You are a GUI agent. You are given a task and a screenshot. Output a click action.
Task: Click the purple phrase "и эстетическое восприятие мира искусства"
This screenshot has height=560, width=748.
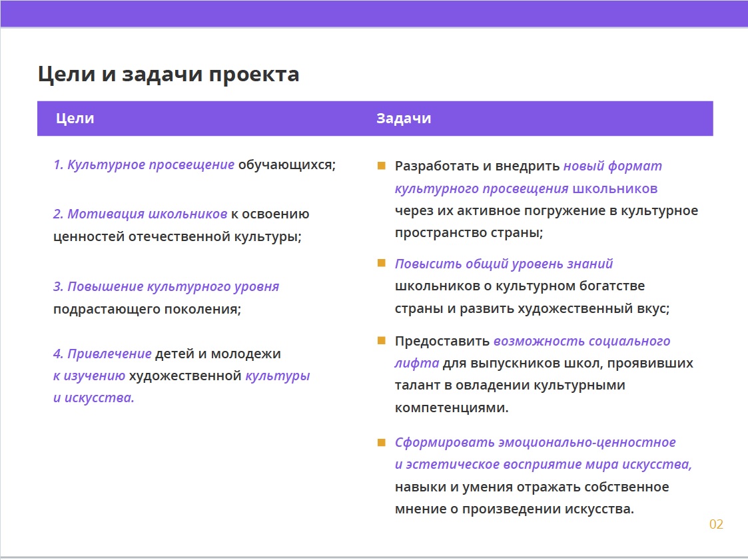[x=542, y=464]
